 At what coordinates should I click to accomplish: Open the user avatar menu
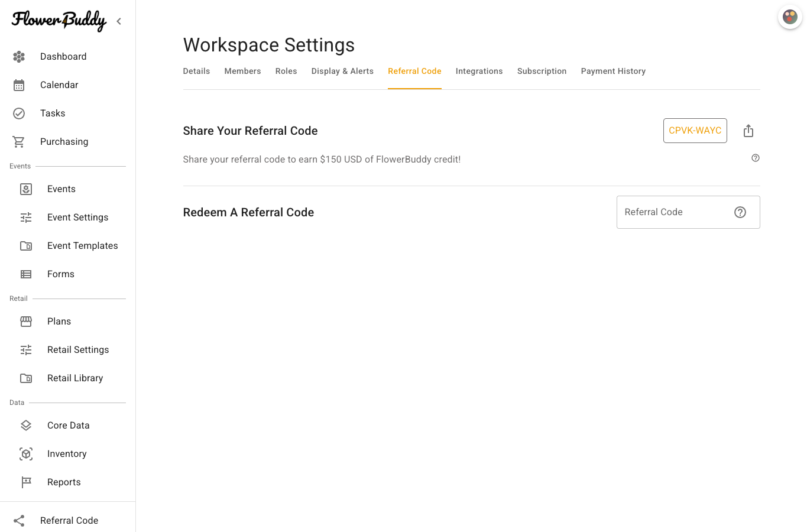[790, 17]
